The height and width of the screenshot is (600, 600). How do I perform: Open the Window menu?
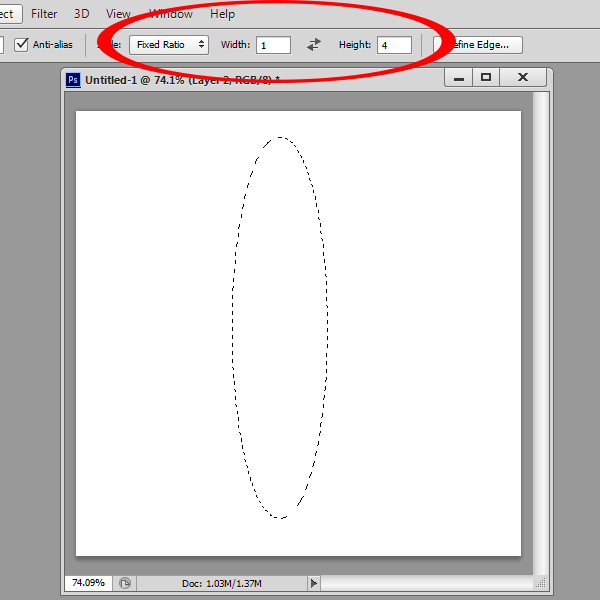coord(171,14)
